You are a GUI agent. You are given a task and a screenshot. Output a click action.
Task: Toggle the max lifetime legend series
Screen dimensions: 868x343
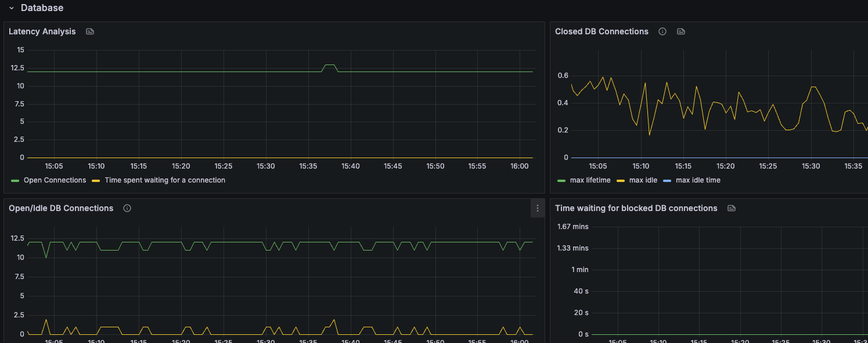click(x=590, y=180)
